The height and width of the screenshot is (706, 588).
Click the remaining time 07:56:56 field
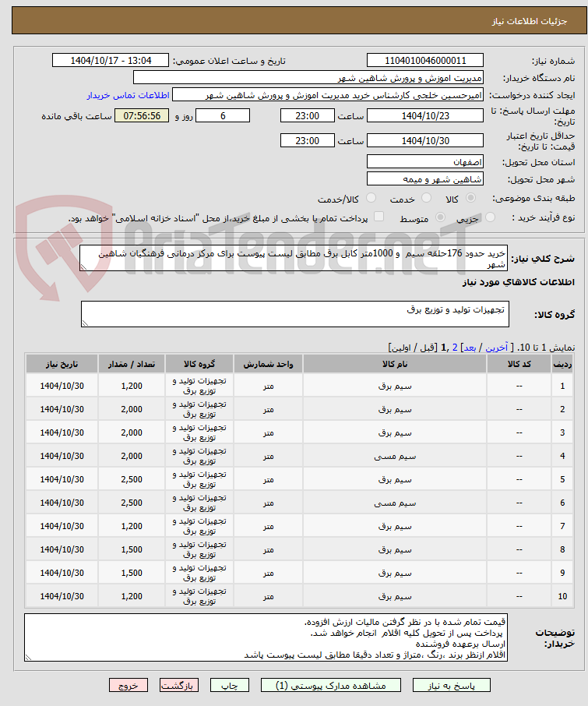click(x=142, y=115)
